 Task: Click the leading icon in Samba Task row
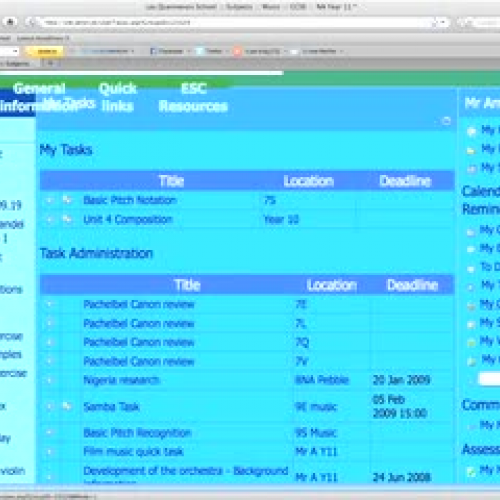pyautogui.click(x=49, y=407)
